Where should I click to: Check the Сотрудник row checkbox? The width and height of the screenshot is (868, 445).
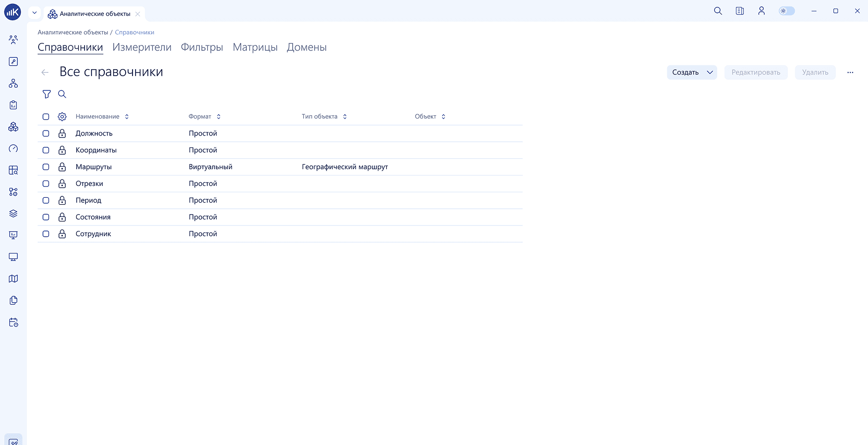click(46, 234)
